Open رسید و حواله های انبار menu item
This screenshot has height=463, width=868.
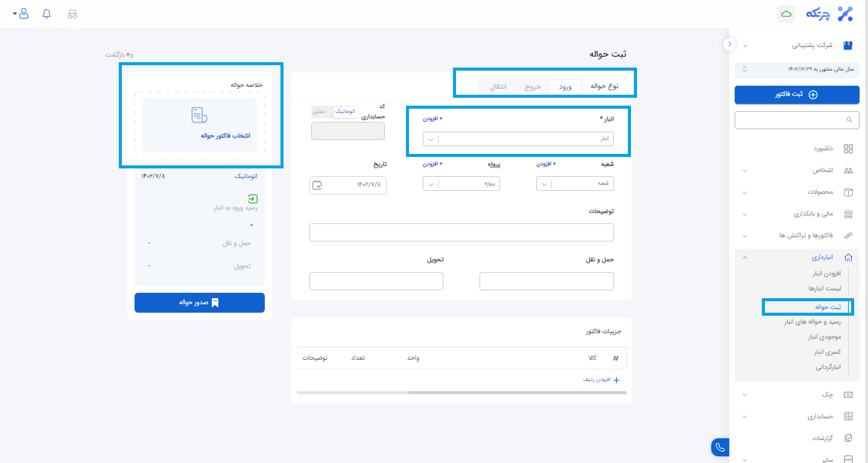point(812,322)
